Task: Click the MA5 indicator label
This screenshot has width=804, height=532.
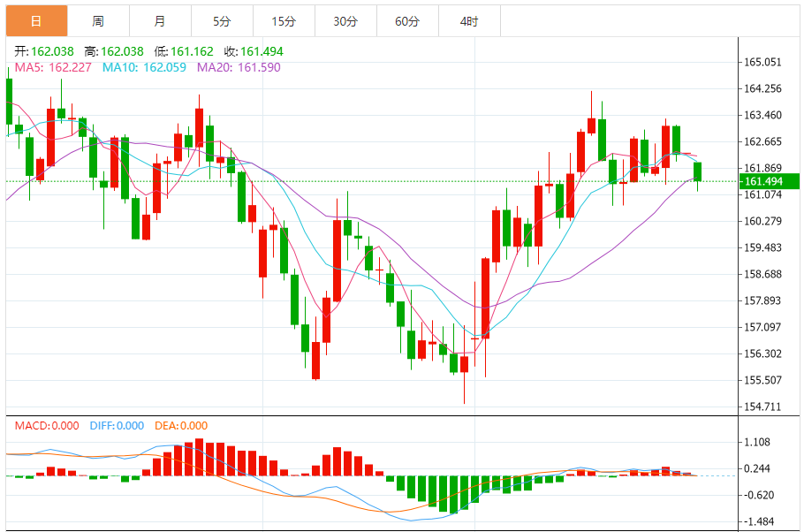Action: pyautogui.click(x=53, y=67)
